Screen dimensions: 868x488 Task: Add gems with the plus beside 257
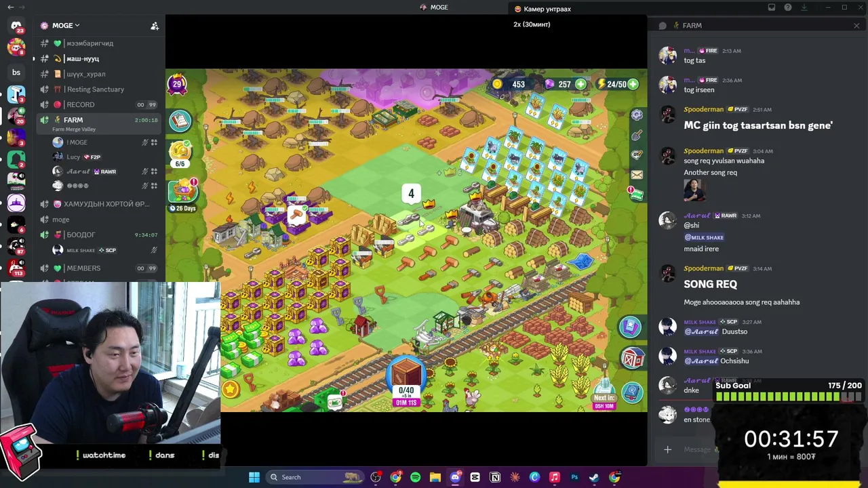tap(581, 84)
